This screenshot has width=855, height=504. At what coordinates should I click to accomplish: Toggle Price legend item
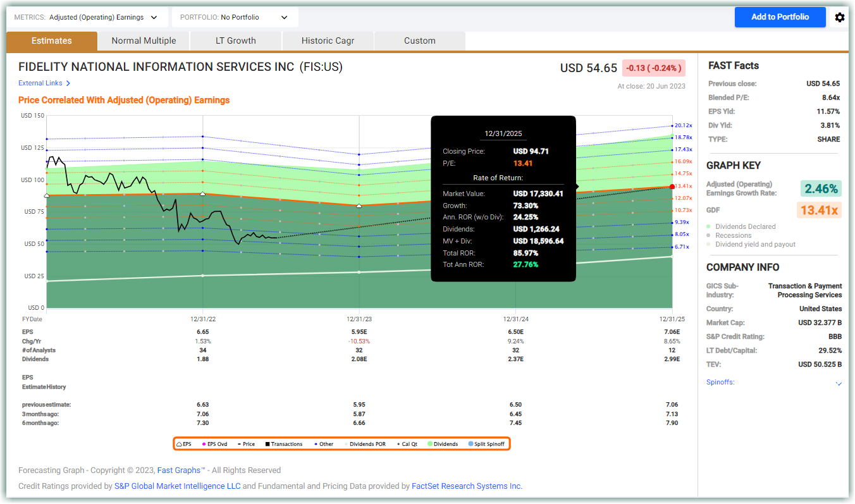click(x=246, y=444)
